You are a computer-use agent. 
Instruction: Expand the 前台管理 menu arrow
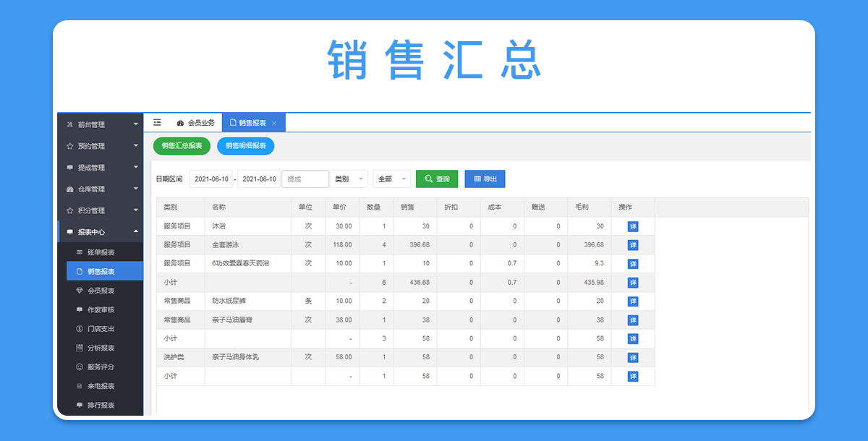click(x=136, y=124)
